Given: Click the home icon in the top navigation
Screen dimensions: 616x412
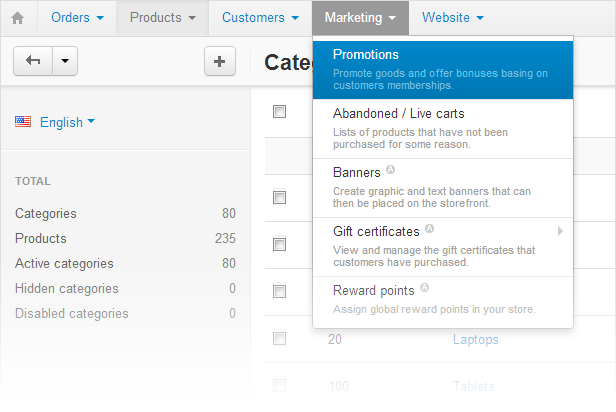Looking at the screenshot, I should pos(17,18).
